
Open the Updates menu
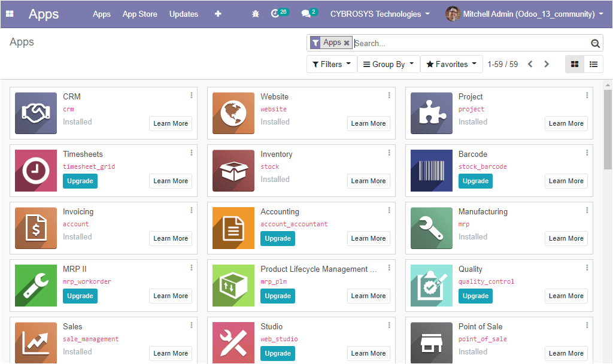tap(183, 14)
